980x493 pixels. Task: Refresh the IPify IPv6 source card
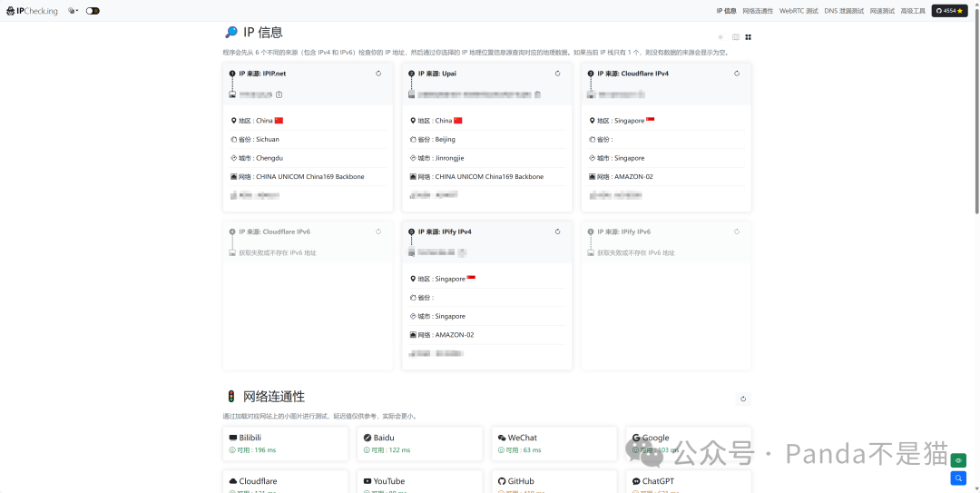[x=737, y=232]
